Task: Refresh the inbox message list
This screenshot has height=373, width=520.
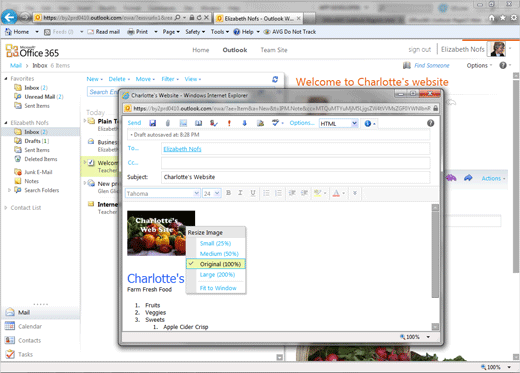Action: point(275,79)
